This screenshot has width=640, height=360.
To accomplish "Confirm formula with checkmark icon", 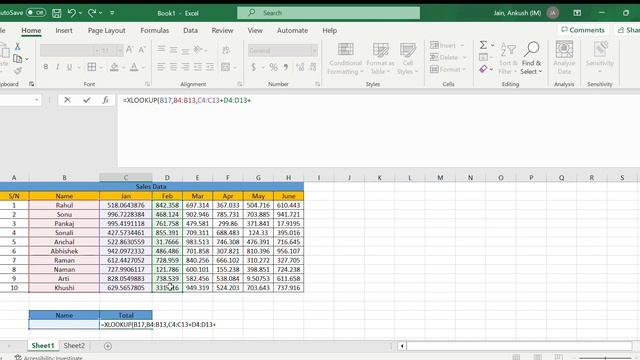I will click(x=87, y=100).
